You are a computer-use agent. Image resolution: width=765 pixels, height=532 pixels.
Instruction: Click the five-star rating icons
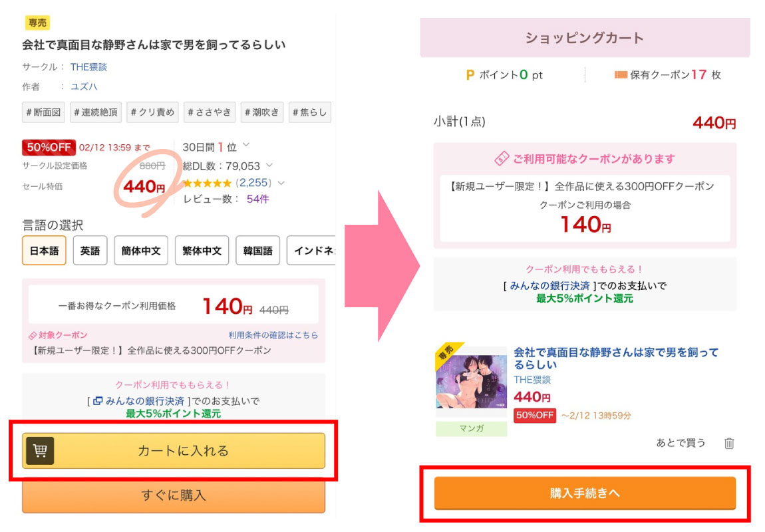point(207,183)
